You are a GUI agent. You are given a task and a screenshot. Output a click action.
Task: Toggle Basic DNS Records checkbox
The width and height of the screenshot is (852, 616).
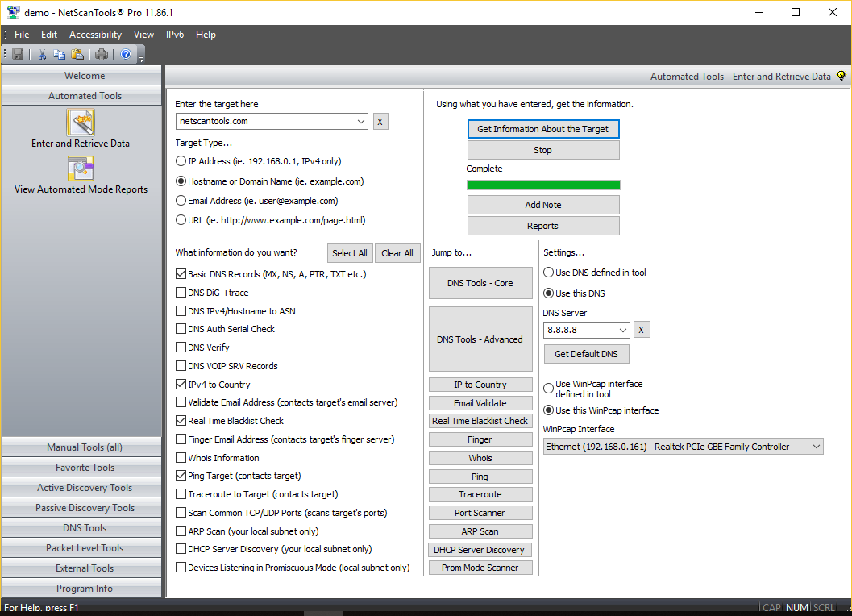[181, 275]
